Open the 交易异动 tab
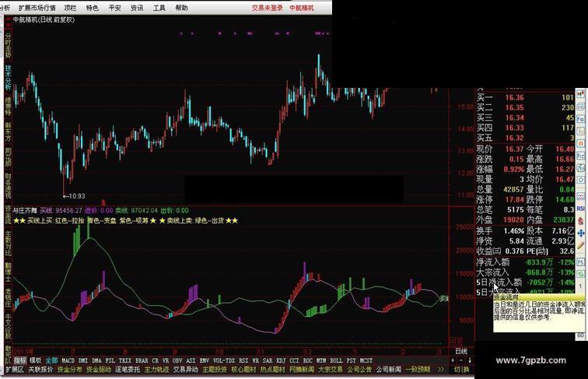588x379 pixels. [185, 369]
